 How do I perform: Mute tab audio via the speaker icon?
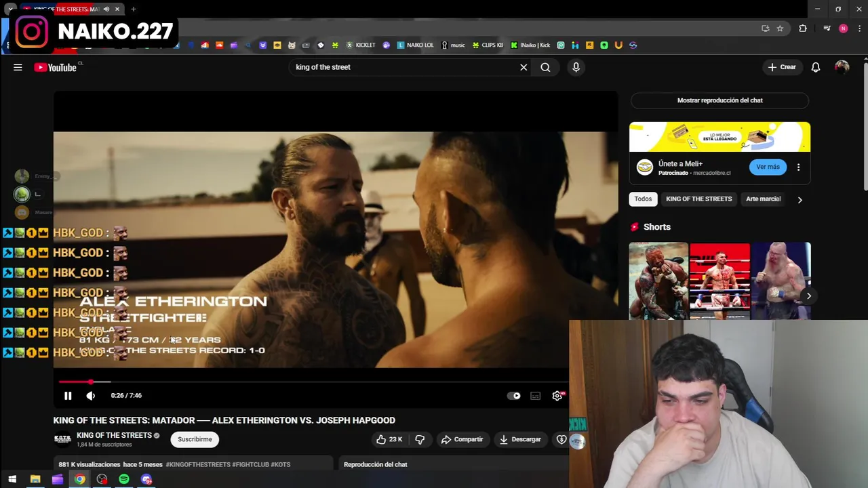pyautogui.click(x=106, y=9)
